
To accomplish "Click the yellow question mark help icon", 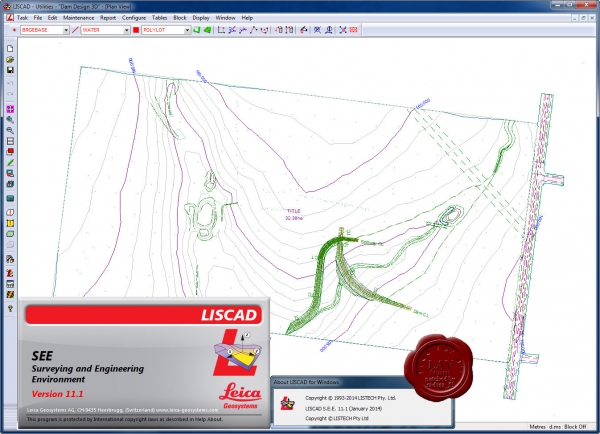I will click(x=10, y=308).
